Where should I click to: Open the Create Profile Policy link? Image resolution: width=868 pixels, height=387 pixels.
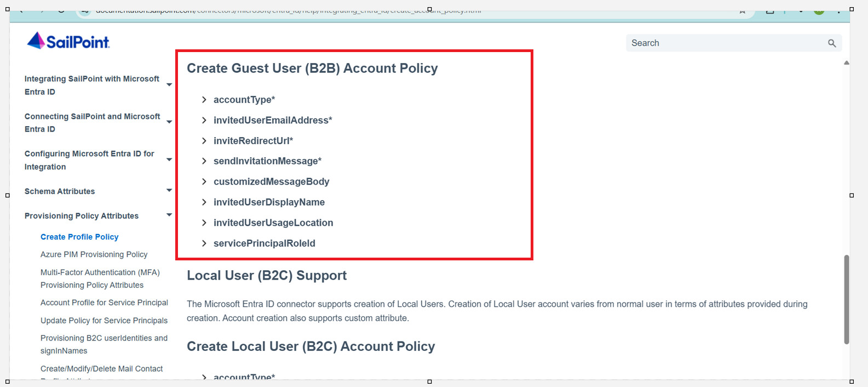[79, 237]
